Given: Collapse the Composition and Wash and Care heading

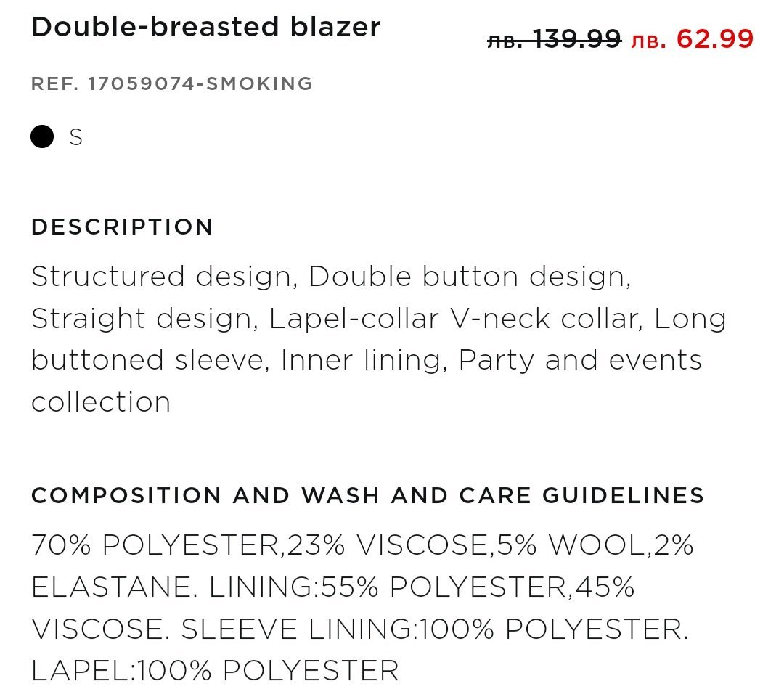Looking at the screenshot, I should click(x=367, y=495).
